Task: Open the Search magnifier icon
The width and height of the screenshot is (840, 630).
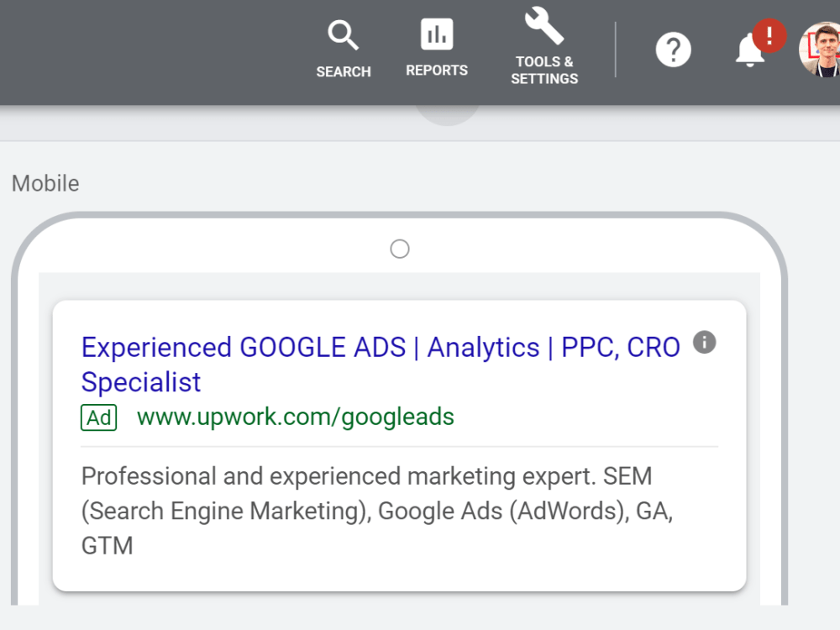Action: pos(343,34)
